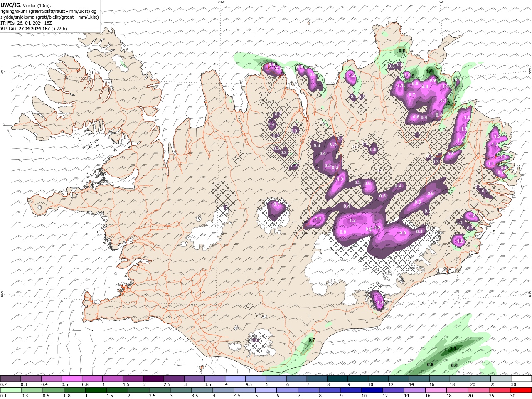Click the '1.1' rain value over the southeast sea
This screenshot has height=399, width=532.
pos(453,348)
